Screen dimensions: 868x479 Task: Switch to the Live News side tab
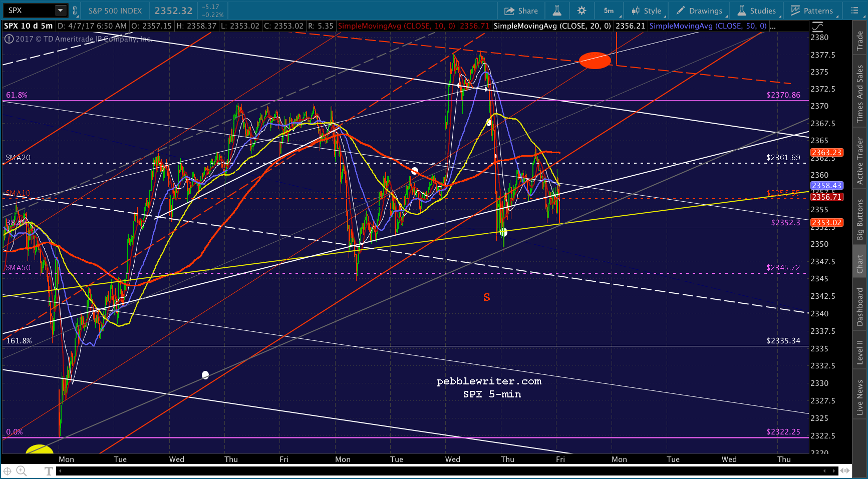coord(860,397)
